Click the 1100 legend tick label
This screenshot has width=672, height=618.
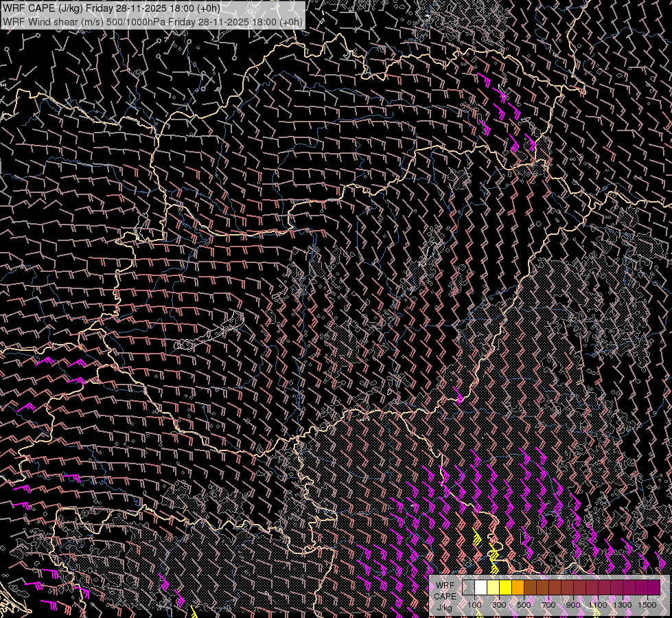[598, 605]
